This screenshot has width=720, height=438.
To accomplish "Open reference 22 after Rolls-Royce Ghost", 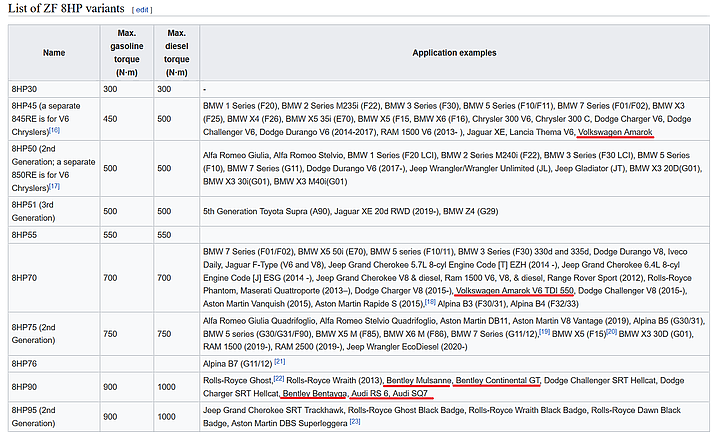I will pyautogui.click(x=279, y=378).
